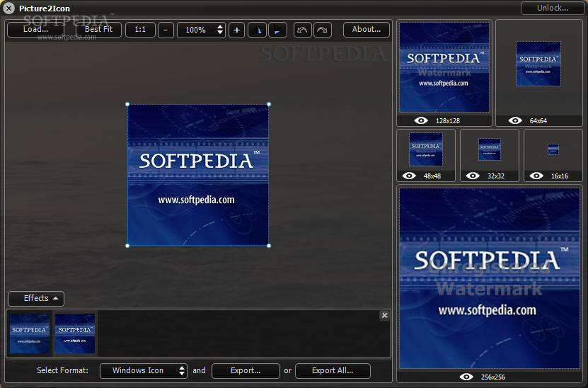Click the 128x128 size label
The width and height of the screenshot is (588, 388).
[448, 121]
